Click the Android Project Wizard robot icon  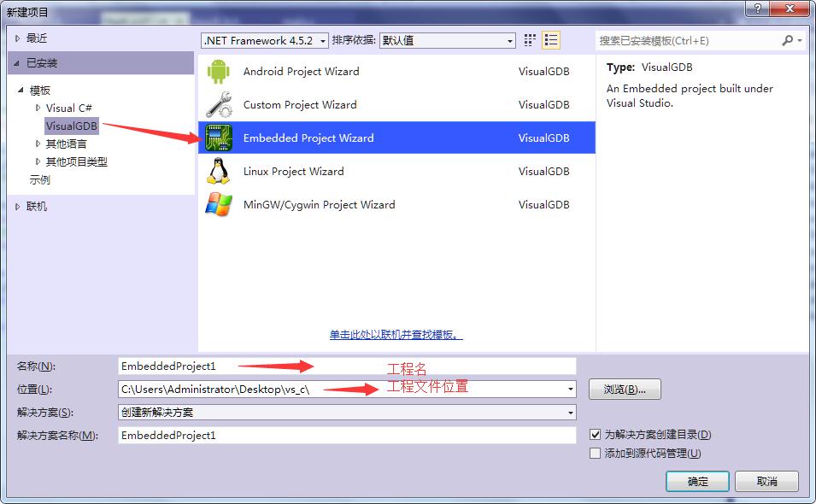[x=219, y=71]
